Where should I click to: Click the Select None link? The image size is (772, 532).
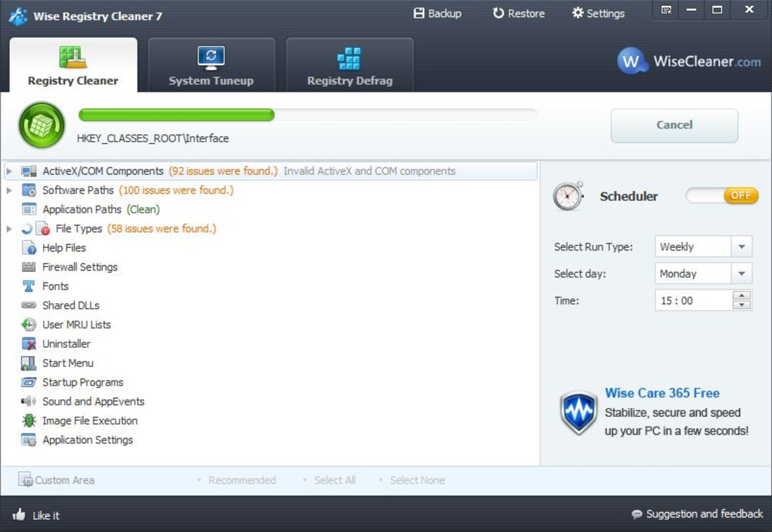417,479
